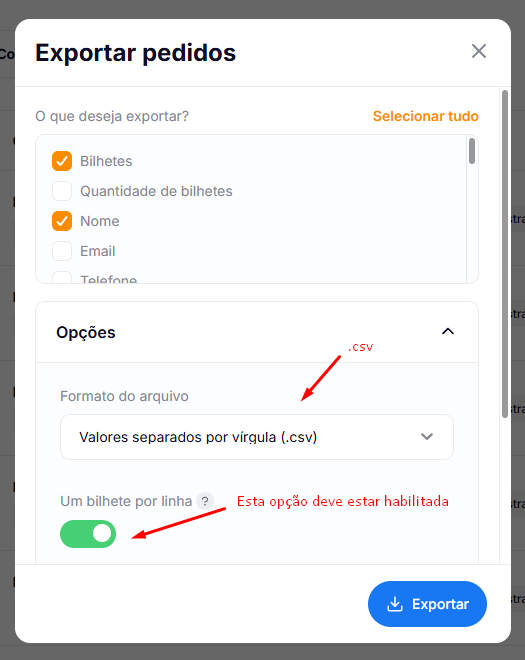Collapse the Opções section chevron

[x=448, y=332]
